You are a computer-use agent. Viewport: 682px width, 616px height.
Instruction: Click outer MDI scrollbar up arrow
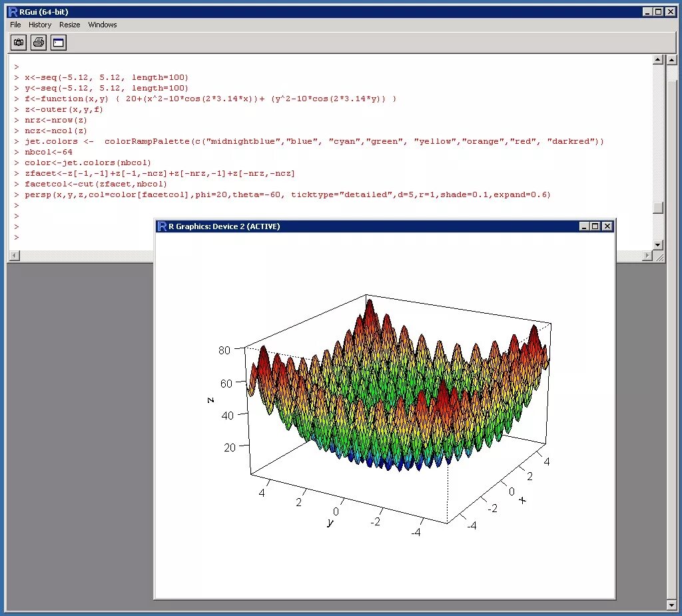click(x=672, y=61)
